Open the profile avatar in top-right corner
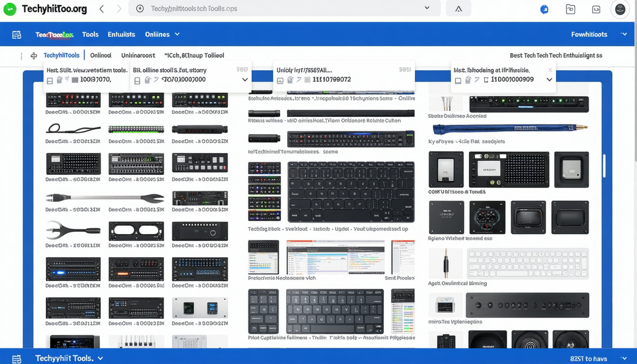The width and height of the screenshot is (637, 364). click(x=620, y=9)
